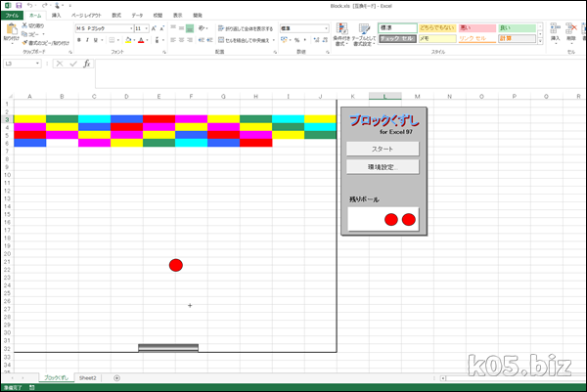Open Conditional Formatting (条件付き書式) menu
This screenshot has height=392, width=587.
pyautogui.click(x=341, y=34)
